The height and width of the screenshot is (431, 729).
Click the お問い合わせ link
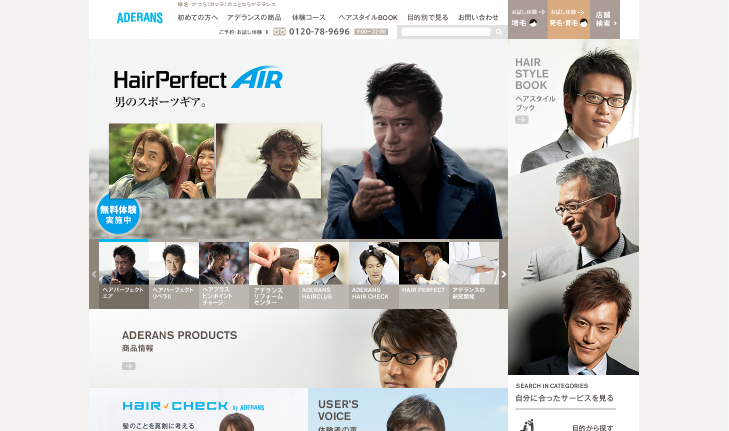click(478, 18)
